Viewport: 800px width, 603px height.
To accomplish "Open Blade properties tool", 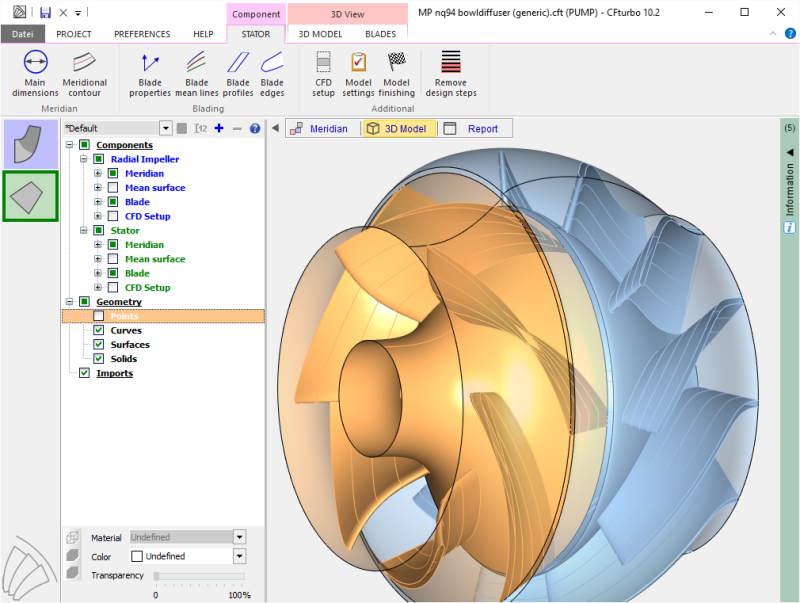I will click(150, 74).
